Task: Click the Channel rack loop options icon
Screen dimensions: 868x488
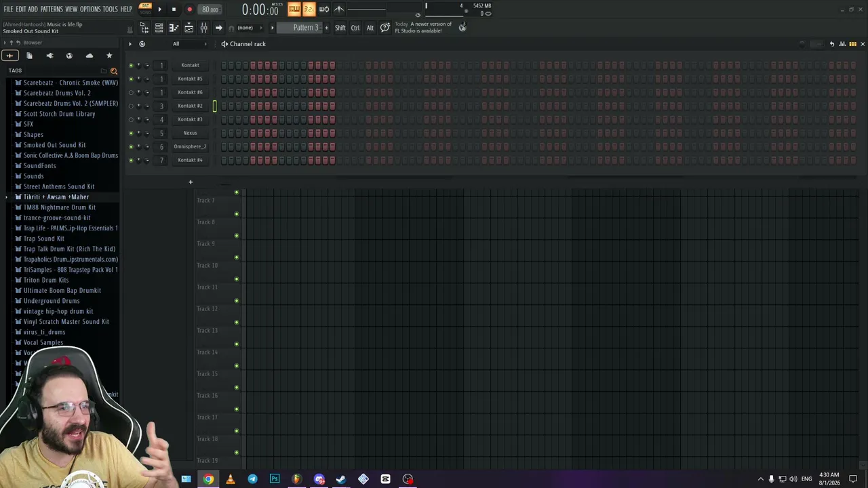Action: point(142,44)
